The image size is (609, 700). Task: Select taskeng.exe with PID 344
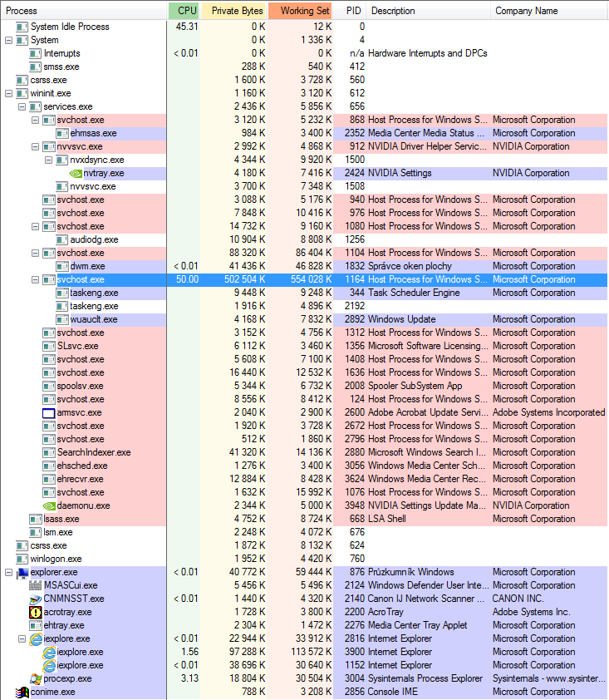[x=304, y=293]
